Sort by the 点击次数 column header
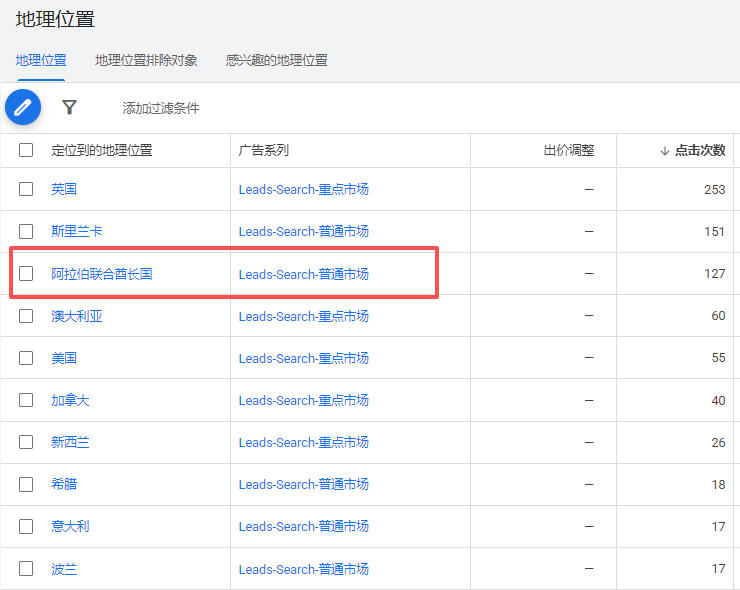The height and width of the screenshot is (590, 740). click(700, 151)
